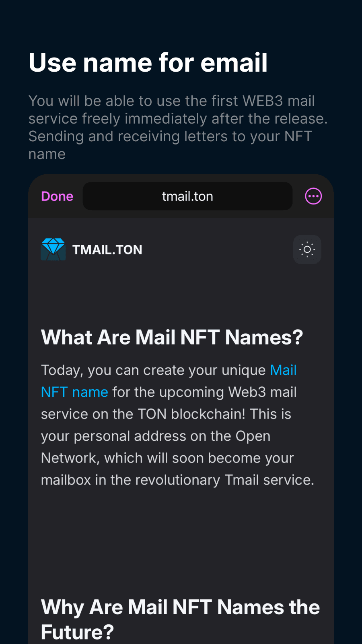Click blue 'Mail' link after 'unique'
The height and width of the screenshot is (644, 362).
tap(283, 370)
